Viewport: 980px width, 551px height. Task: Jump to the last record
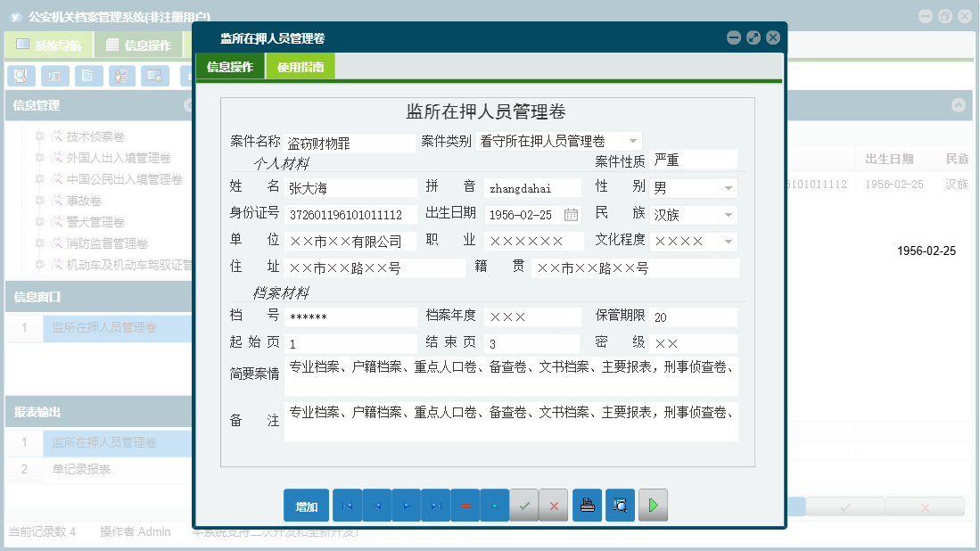pyautogui.click(x=436, y=505)
